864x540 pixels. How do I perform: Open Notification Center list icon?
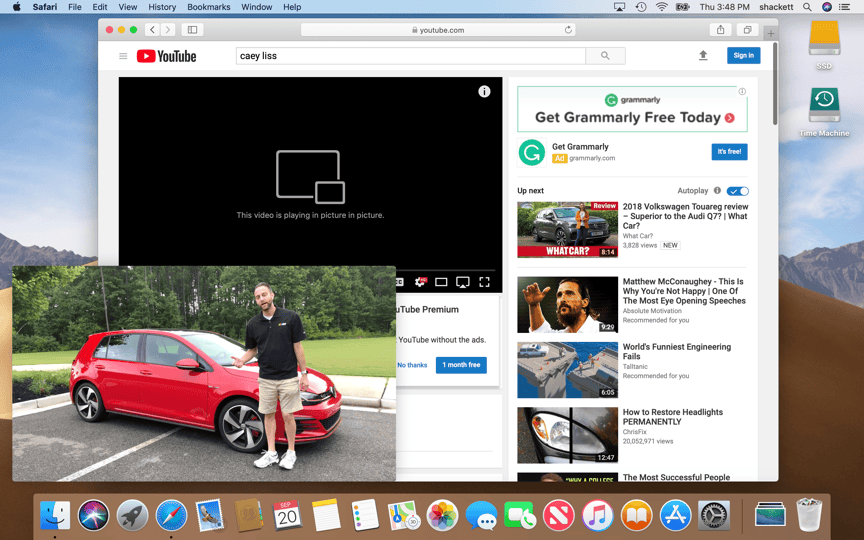[x=844, y=7]
